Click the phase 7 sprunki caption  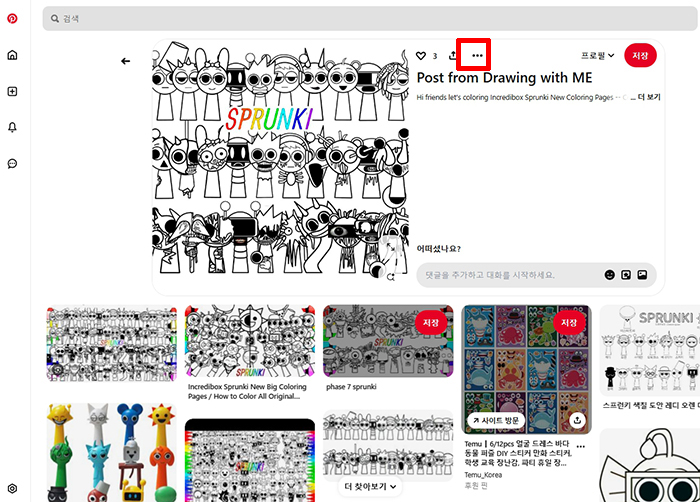pyautogui.click(x=351, y=387)
